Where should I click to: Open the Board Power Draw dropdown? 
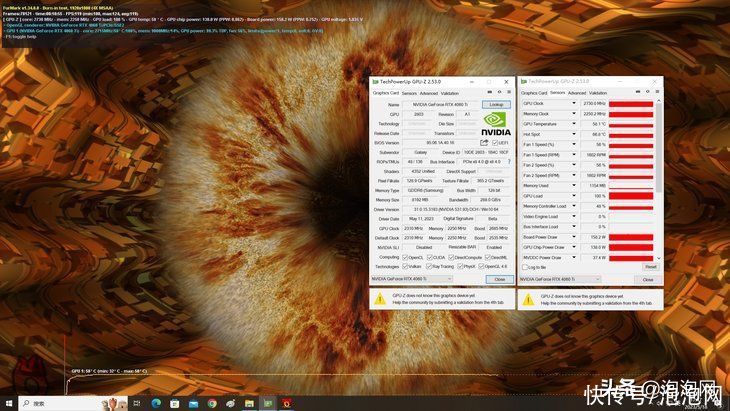pos(574,237)
